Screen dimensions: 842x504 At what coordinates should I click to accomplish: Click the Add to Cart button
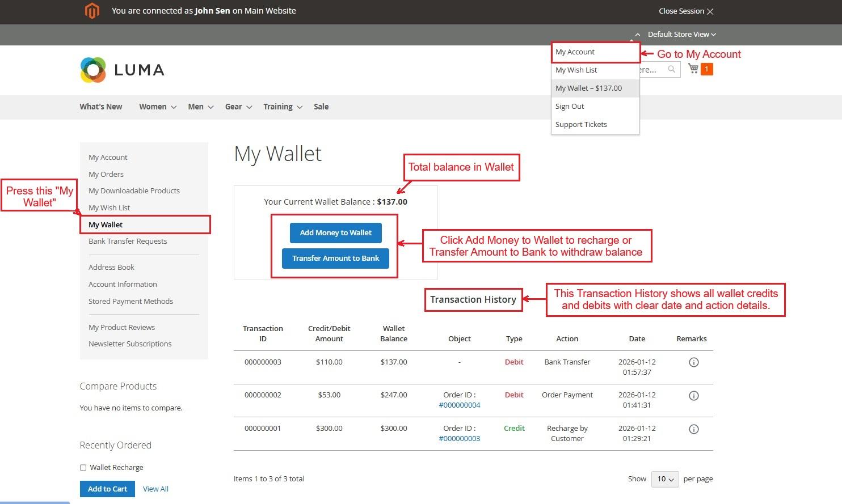click(x=107, y=489)
